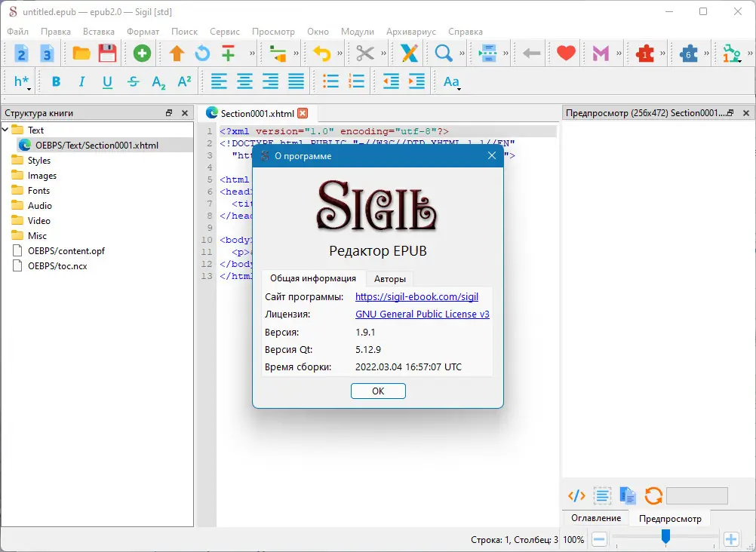756x552 pixels.
Task: Insert bulleted list
Action: point(330,81)
